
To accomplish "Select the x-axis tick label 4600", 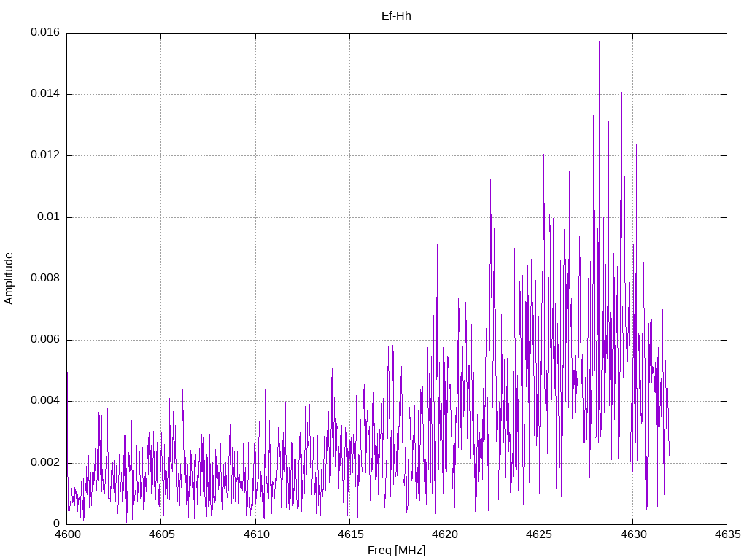I will pos(66,534).
